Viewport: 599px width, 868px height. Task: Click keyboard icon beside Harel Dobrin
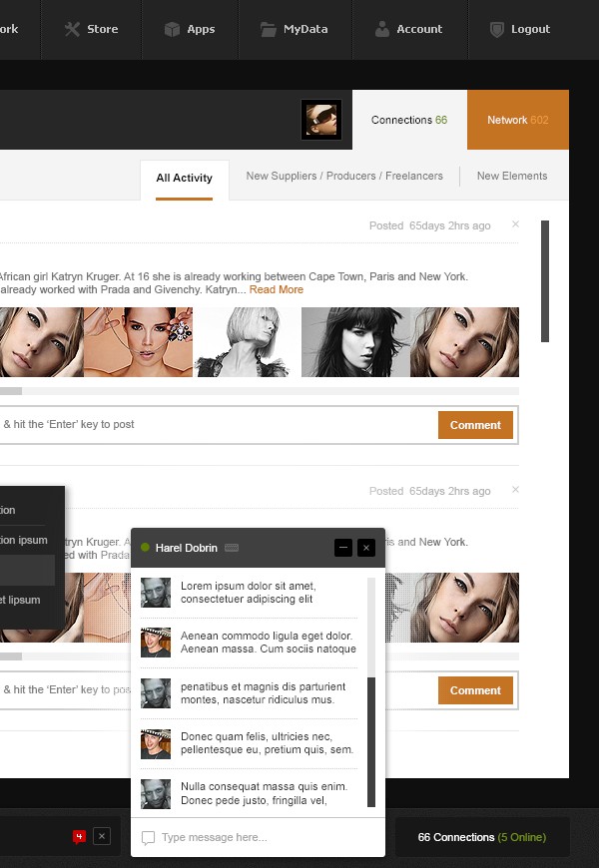232,548
